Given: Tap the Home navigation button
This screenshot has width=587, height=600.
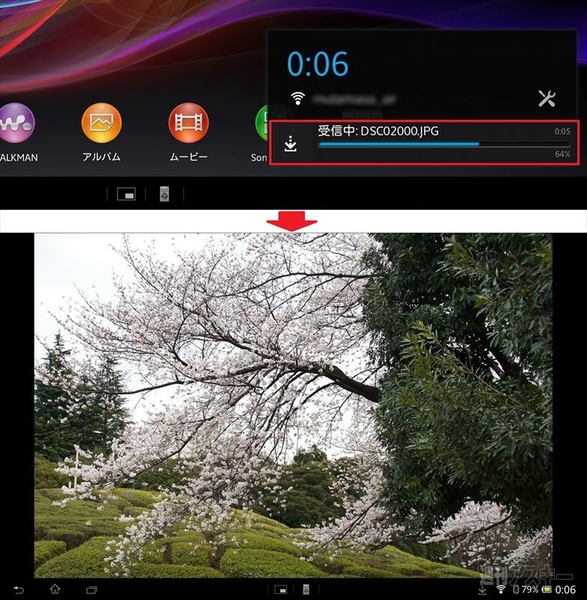Looking at the screenshot, I should pyautogui.click(x=55, y=589).
